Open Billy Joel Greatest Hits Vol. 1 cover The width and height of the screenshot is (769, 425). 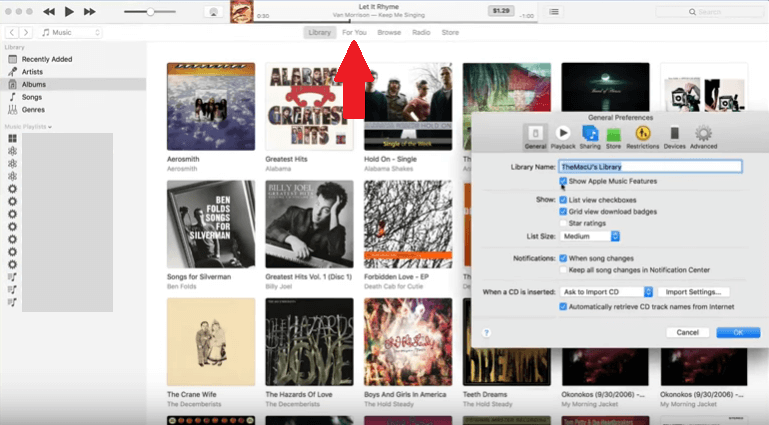point(309,224)
